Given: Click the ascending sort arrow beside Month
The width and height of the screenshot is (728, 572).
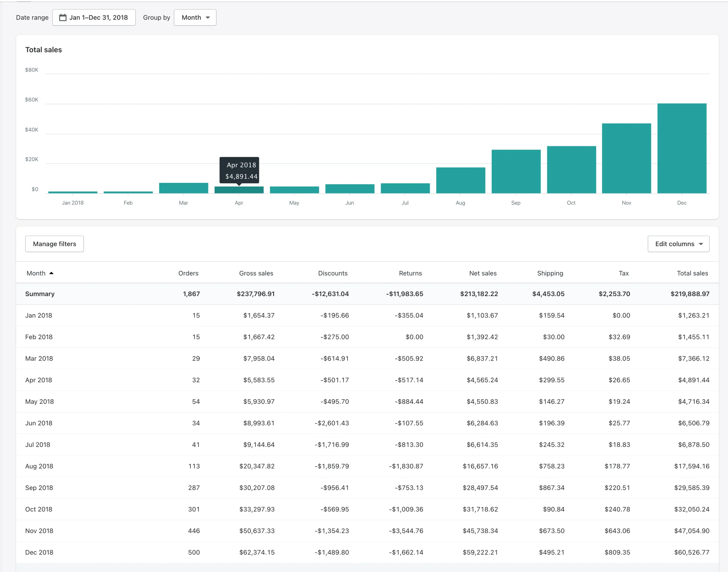Looking at the screenshot, I should click(x=51, y=273).
